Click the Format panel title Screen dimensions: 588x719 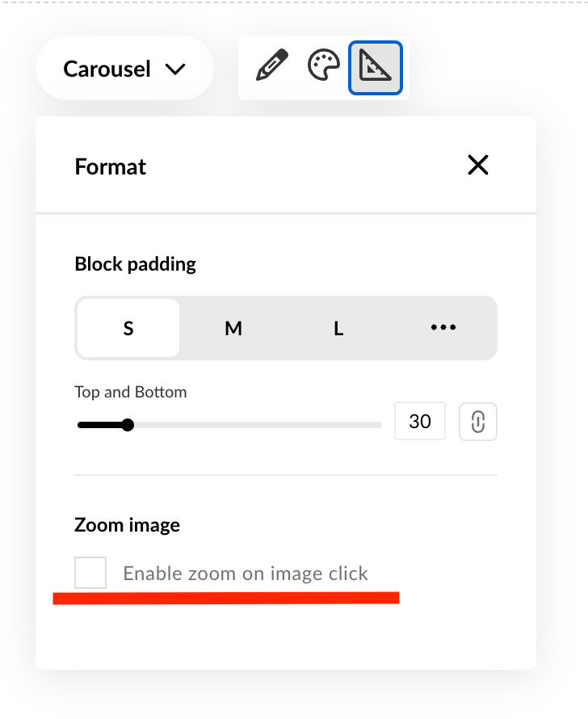tap(111, 166)
